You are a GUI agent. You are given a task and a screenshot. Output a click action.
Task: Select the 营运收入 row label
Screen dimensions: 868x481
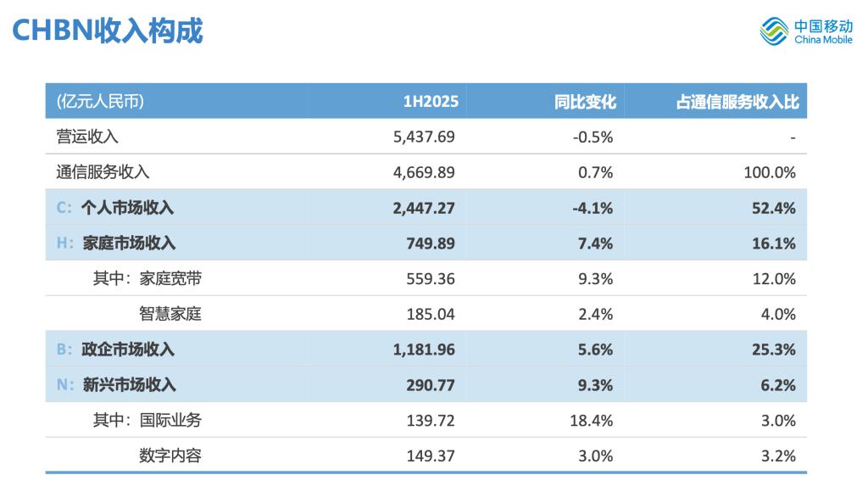tap(87, 137)
